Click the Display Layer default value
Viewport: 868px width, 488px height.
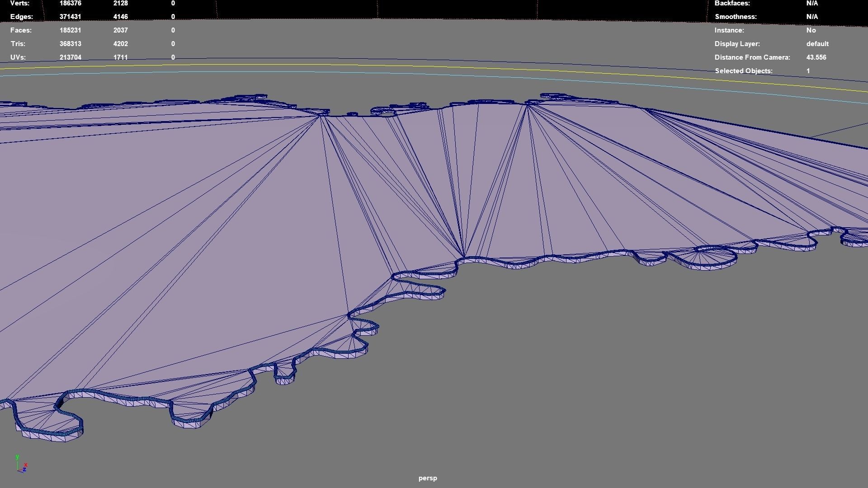817,44
